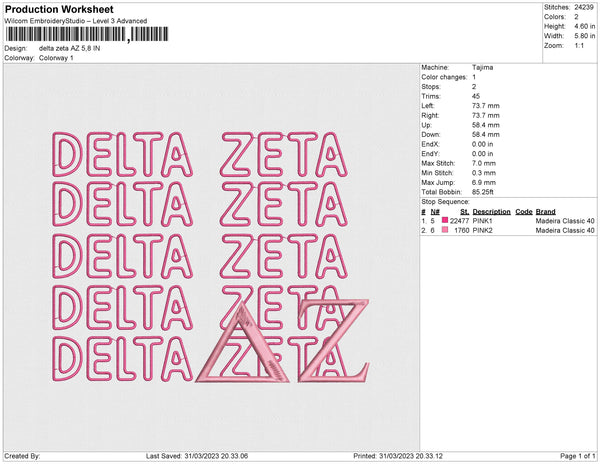The image size is (600, 464).
Task: Click the Total Bobbin value '85.25ft'
Action: (483, 192)
